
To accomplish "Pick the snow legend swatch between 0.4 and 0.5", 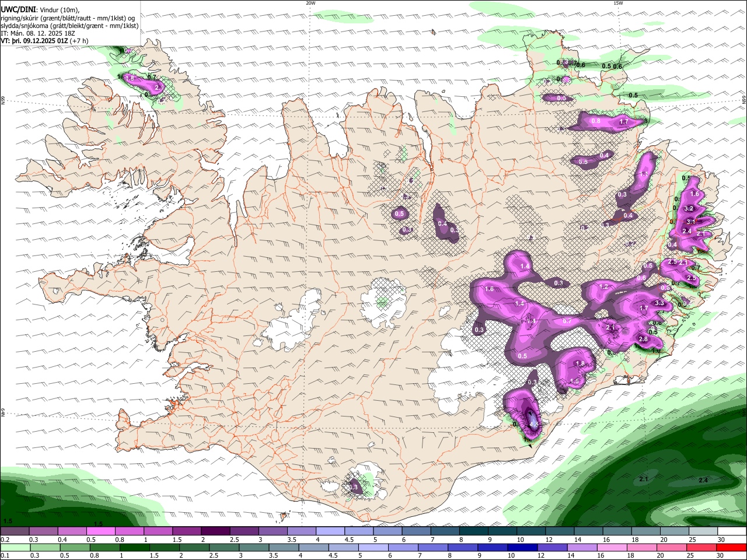I will 72,531.
